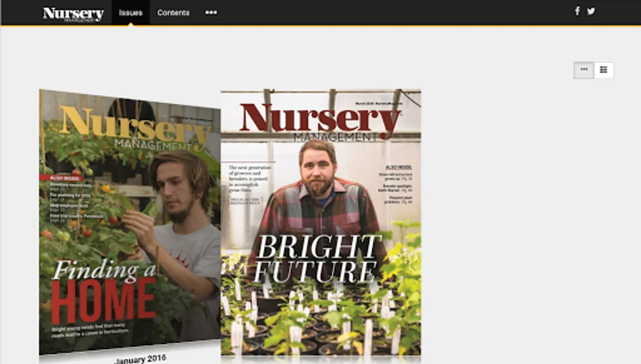The width and height of the screenshot is (641, 364).
Task: Open the three-dots more menu
Action: tap(211, 13)
